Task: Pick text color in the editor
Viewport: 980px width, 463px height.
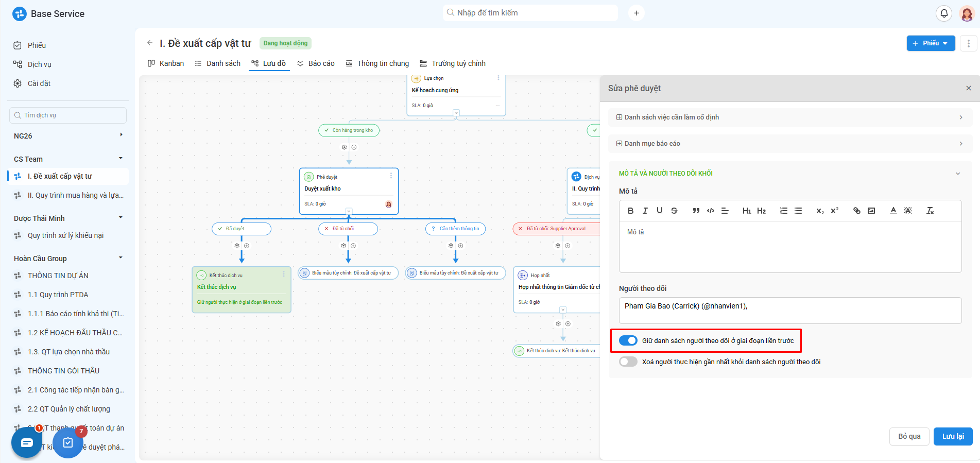Action: 893,211
